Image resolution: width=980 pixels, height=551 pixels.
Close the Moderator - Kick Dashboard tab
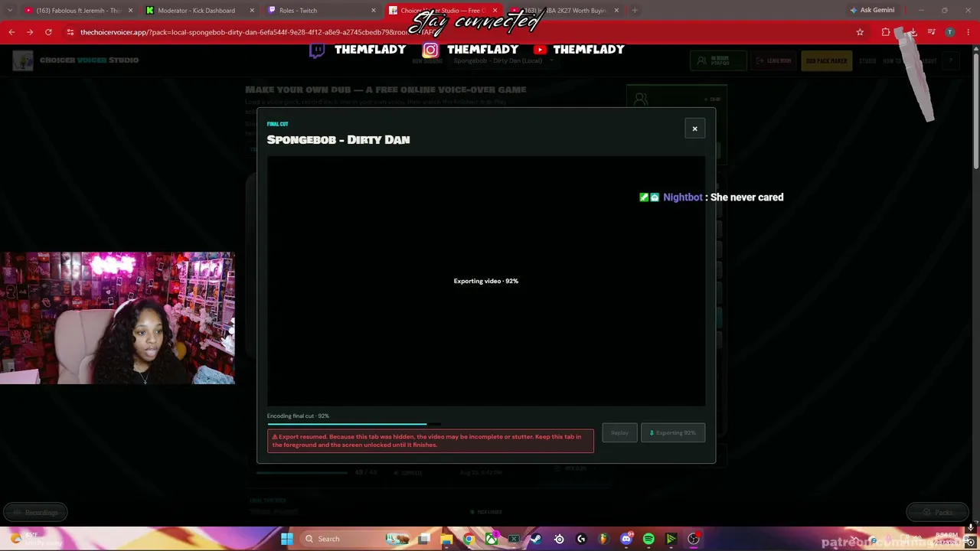[x=252, y=11]
